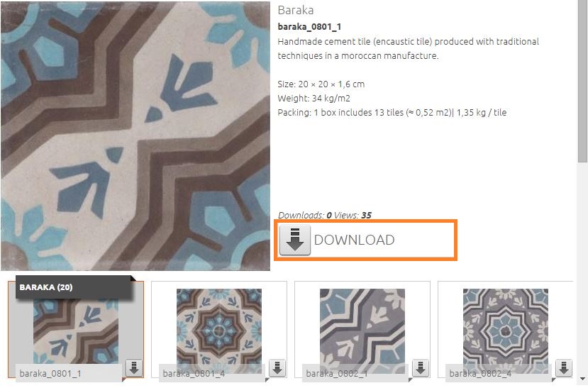Select the baraka_0802_4 tile thumbnail

[x=506, y=331]
